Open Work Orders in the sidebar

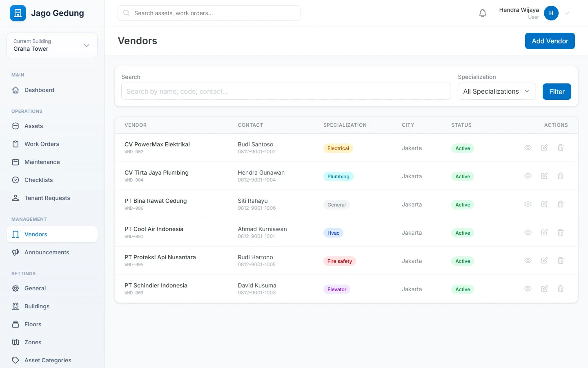coord(52,144)
